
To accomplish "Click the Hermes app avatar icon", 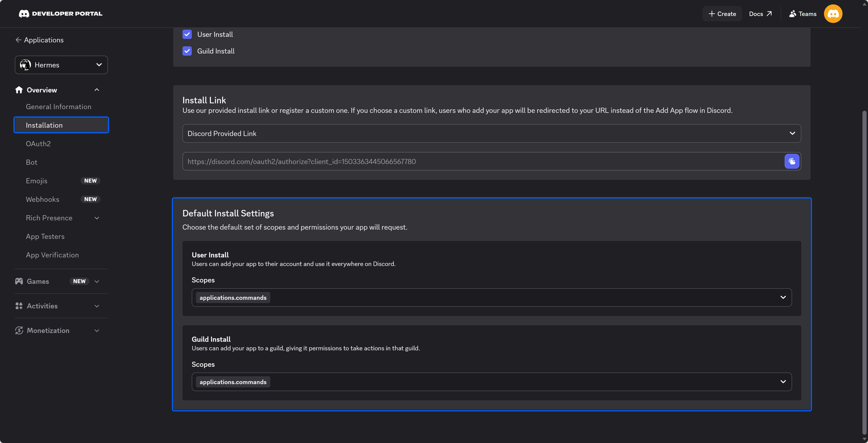I will [25, 65].
